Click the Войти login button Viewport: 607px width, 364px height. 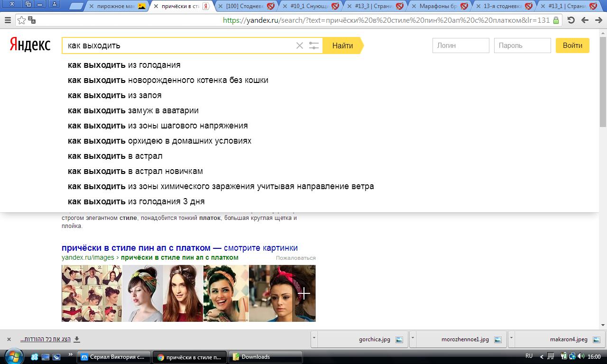pyautogui.click(x=572, y=45)
